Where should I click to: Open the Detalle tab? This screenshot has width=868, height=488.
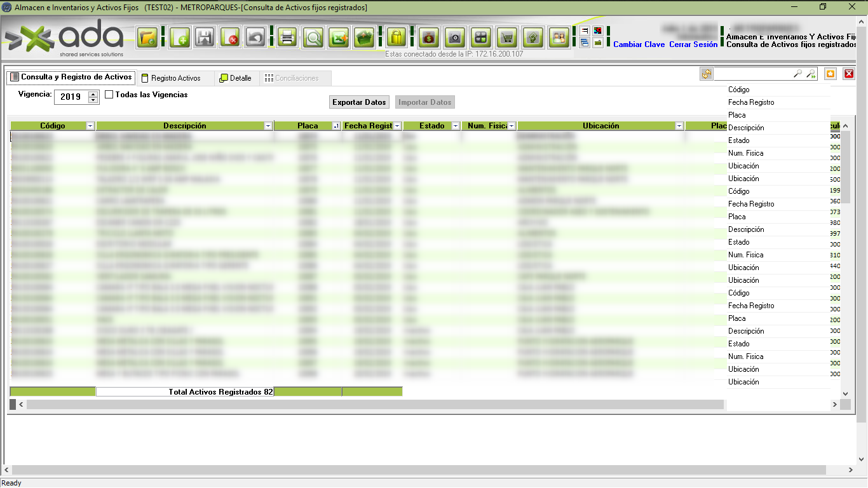click(235, 78)
